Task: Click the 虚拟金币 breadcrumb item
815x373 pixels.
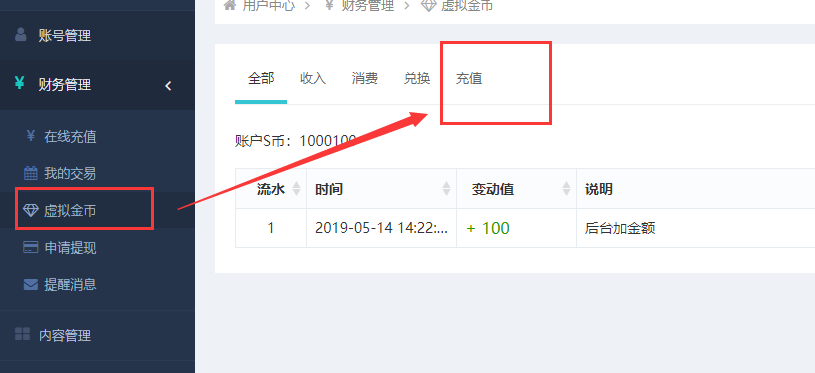Action: pos(467,6)
